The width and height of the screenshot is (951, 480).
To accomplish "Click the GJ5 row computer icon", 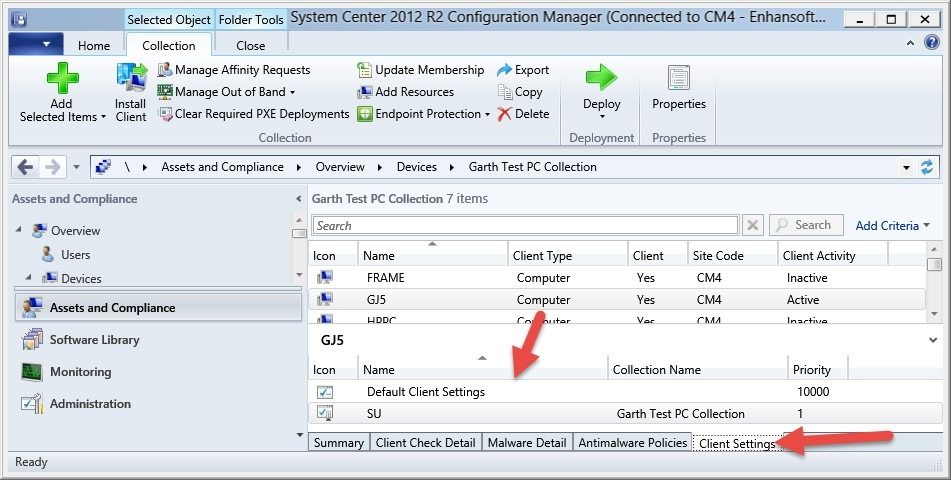I will pos(324,299).
